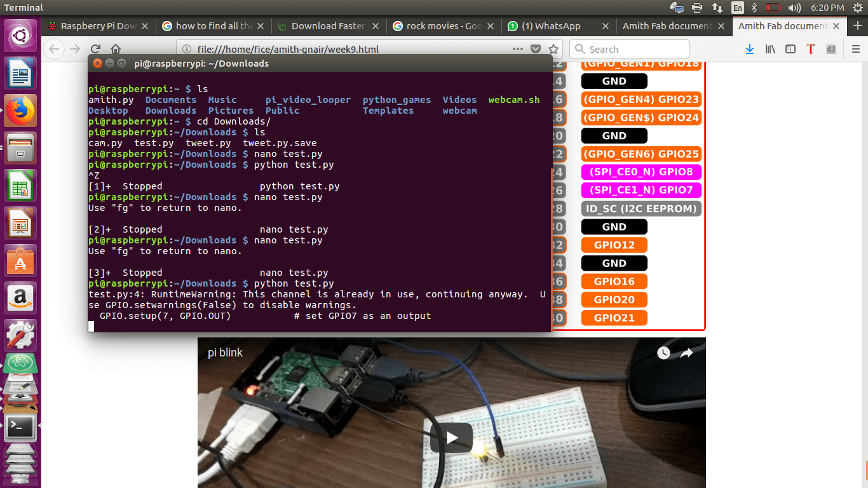Screen dimensions: 868x488
Task: Launch LibreOffice Writer from the dock
Action: 20,73
